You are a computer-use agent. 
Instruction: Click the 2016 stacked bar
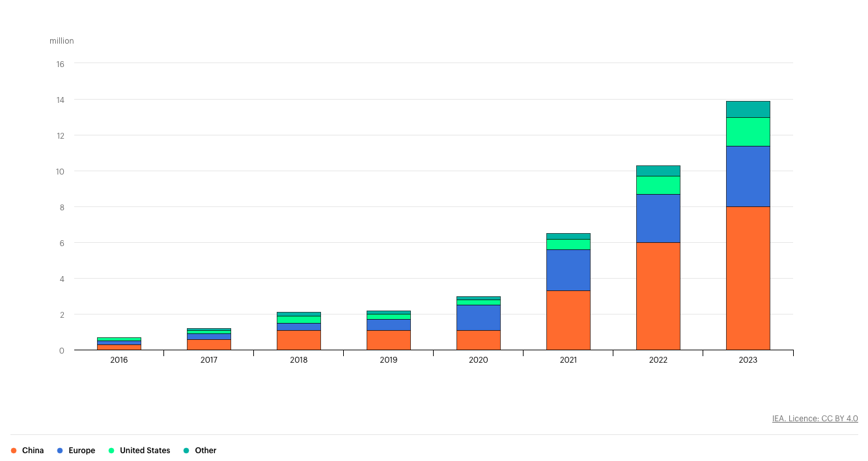[x=119, y=344]
